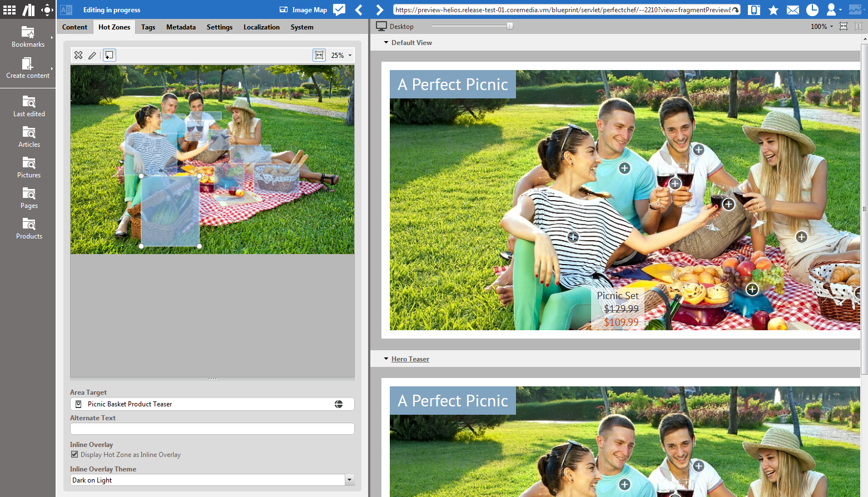Open the Pages search folder
This screenshot has width=868, height=497.
click(29, 198)
